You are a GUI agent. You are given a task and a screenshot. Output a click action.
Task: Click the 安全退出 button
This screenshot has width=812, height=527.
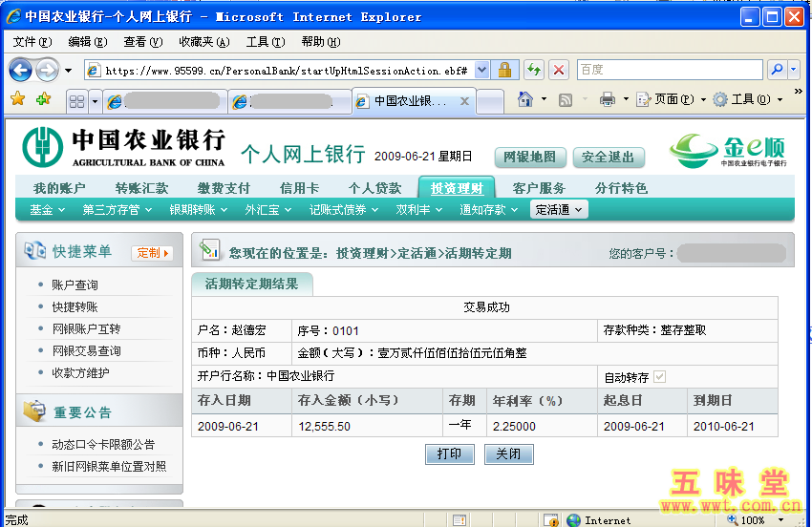click(x=609, y=158)
